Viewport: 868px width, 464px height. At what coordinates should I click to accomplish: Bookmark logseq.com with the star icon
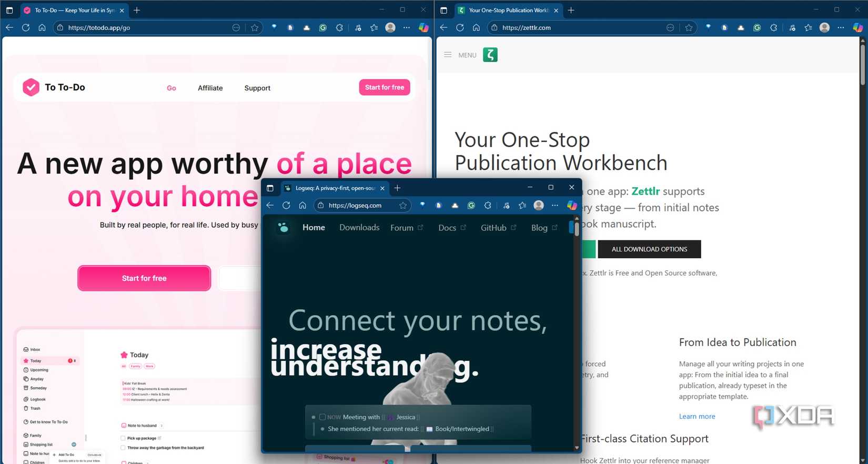403,206
